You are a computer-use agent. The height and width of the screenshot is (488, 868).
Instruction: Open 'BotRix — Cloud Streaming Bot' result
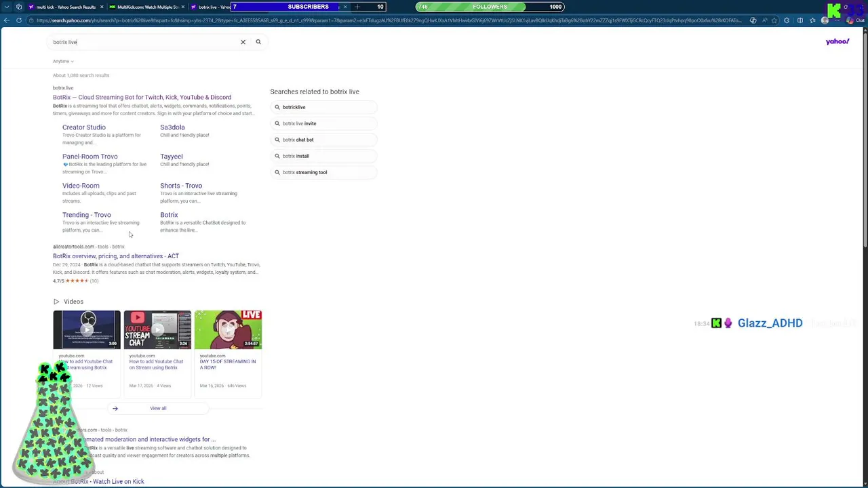(x=142, y=97)
